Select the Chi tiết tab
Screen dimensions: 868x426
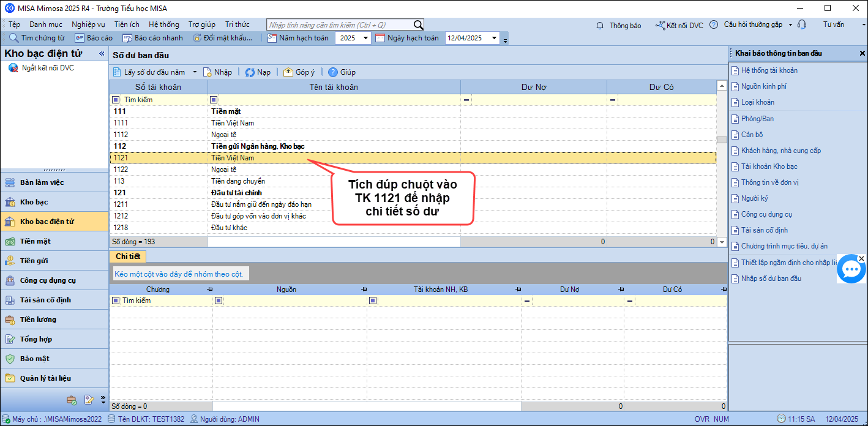pos(128,256)
